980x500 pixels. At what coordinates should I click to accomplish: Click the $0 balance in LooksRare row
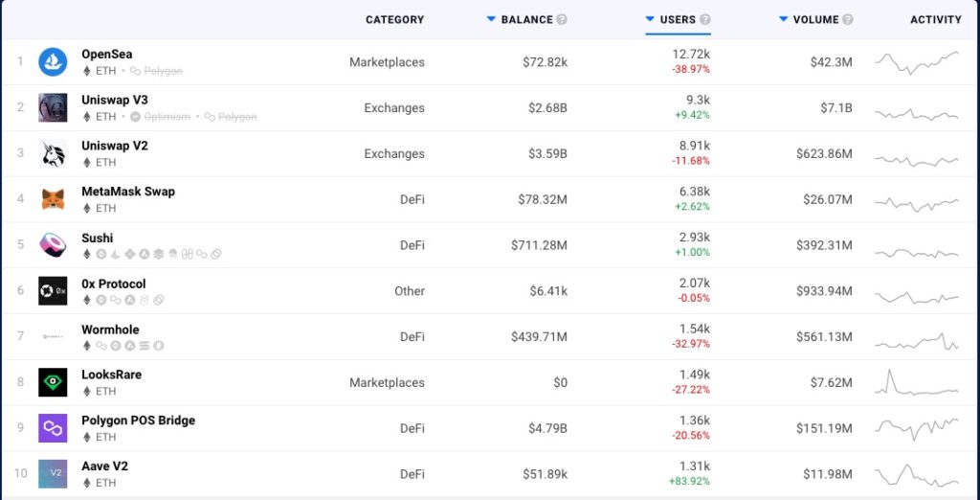point(561,382)
